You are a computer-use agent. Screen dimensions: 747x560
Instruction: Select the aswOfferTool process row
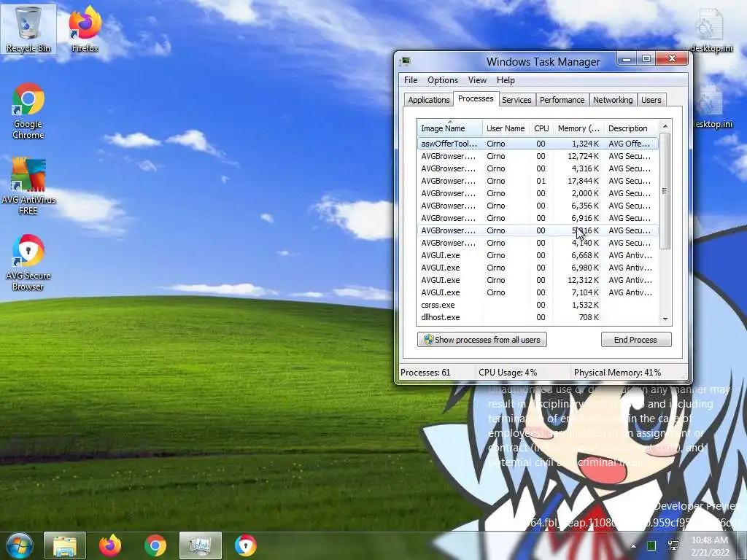pyautogui.click(x=538, y=144)
